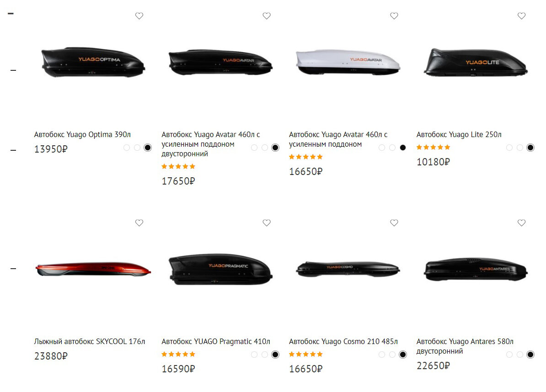Click heart icon for Yuago Cosmo 210
546x392 pixels.
click(x=394, y=222)
